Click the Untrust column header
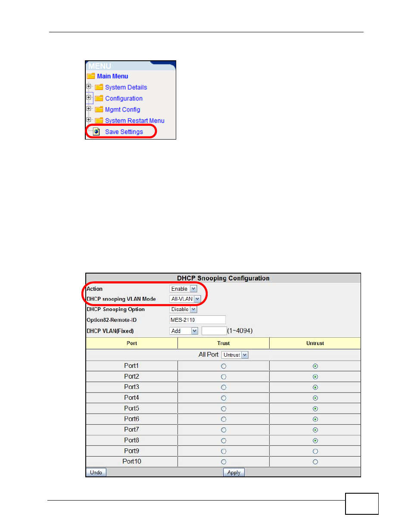The image size is (411, 532). click(315, 343)
